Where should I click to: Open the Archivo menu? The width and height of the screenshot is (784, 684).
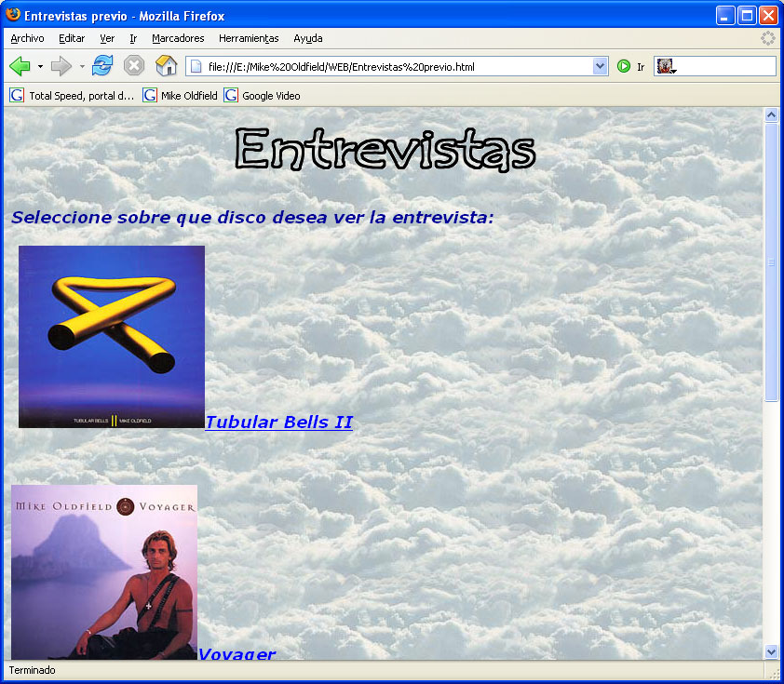(x=28, y=38)
